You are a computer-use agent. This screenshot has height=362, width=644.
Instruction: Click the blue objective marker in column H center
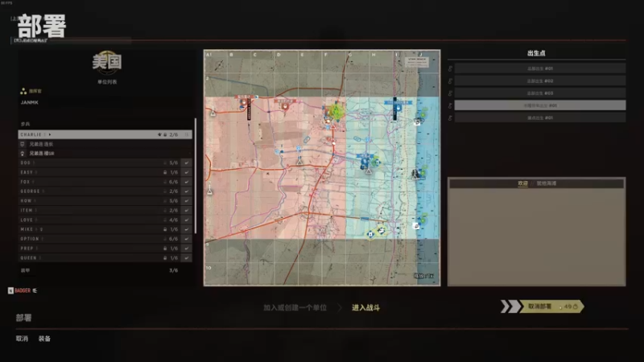(x=365, y=161)
